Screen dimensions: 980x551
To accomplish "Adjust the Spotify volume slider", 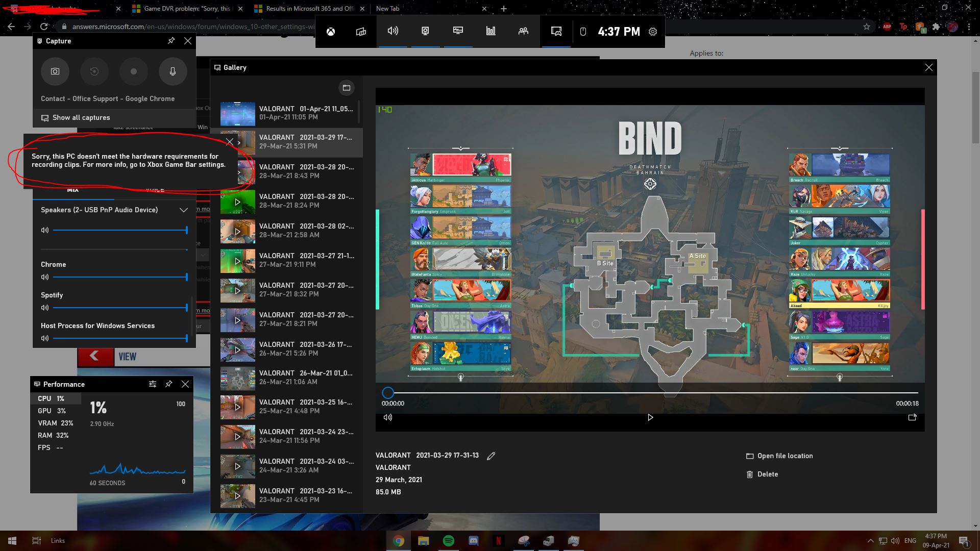I will (120, 308).
